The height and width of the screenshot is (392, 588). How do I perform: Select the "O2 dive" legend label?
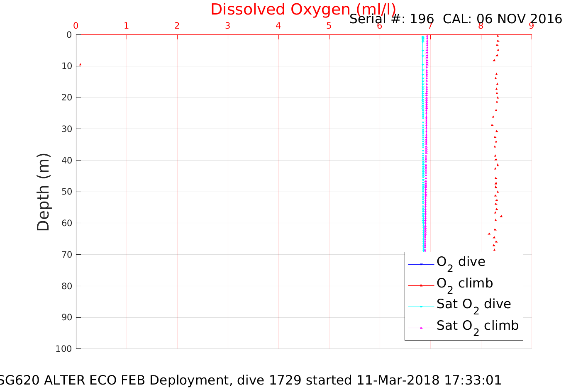pyautogui.click(x=461, y=262)
